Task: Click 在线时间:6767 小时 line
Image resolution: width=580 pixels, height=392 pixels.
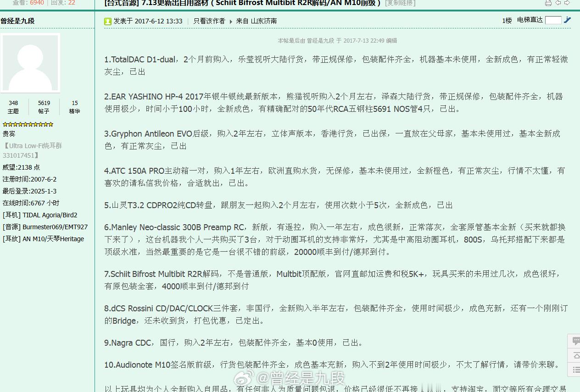Action: (31, 203)
